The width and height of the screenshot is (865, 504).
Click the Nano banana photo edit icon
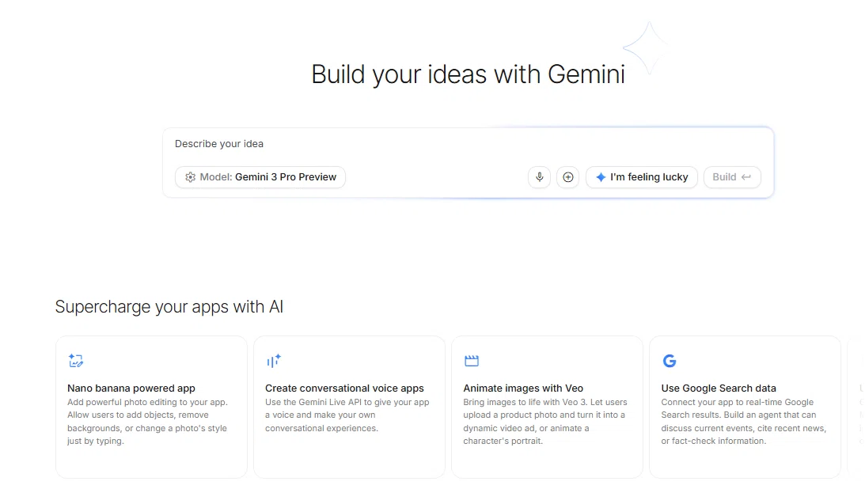point(75,361)
